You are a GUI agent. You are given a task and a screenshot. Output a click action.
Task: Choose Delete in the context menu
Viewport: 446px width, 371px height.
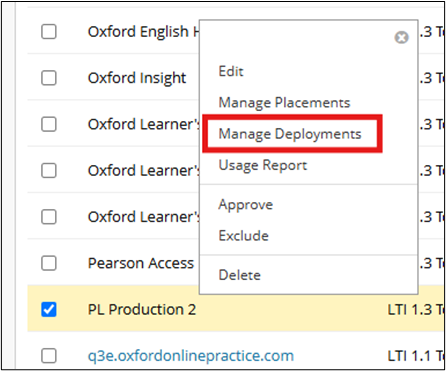(x=240, y=275)
